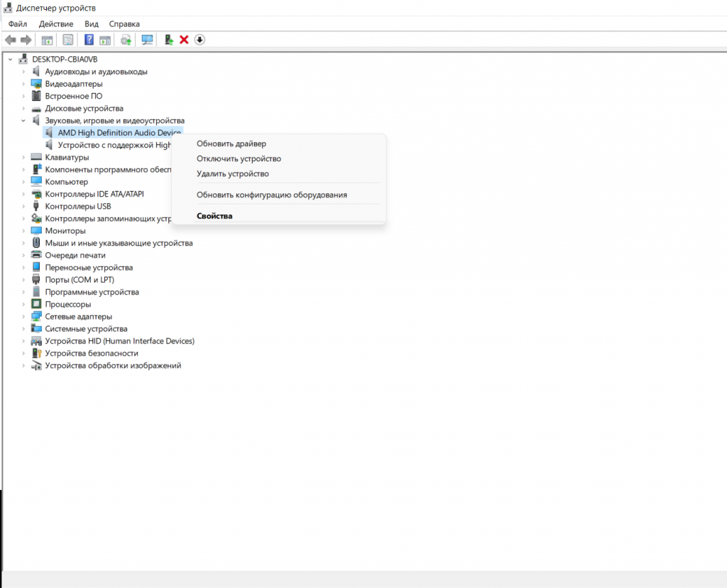The image size is (727, 588).
Task: Click the scan for hardware changes monitor icon
Action: 148,40
